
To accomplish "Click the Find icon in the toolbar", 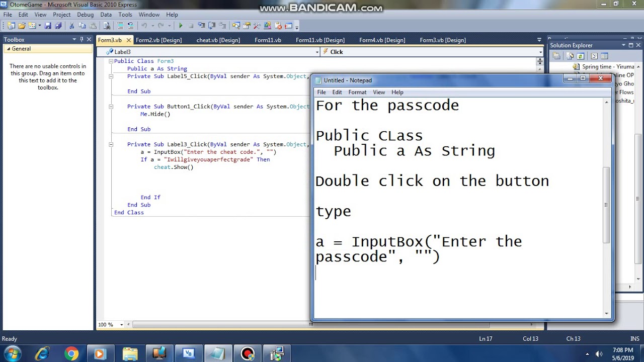I will pos(107,26).
